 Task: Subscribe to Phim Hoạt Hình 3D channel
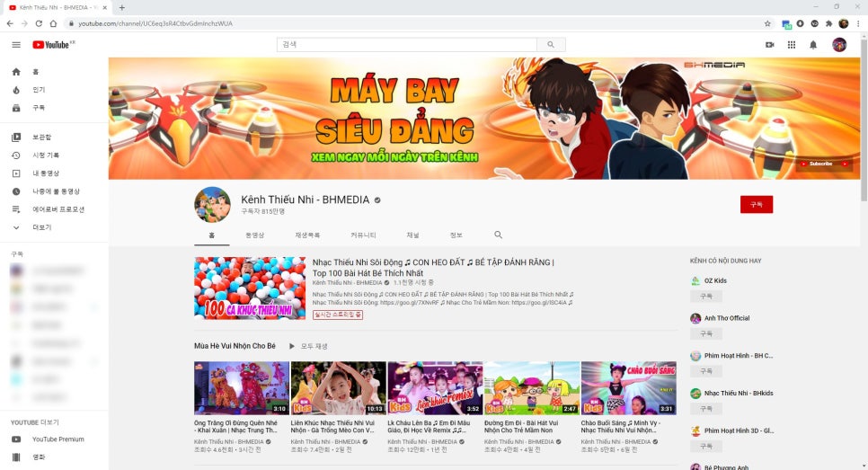pyautogui.click(x=705, y=447)
